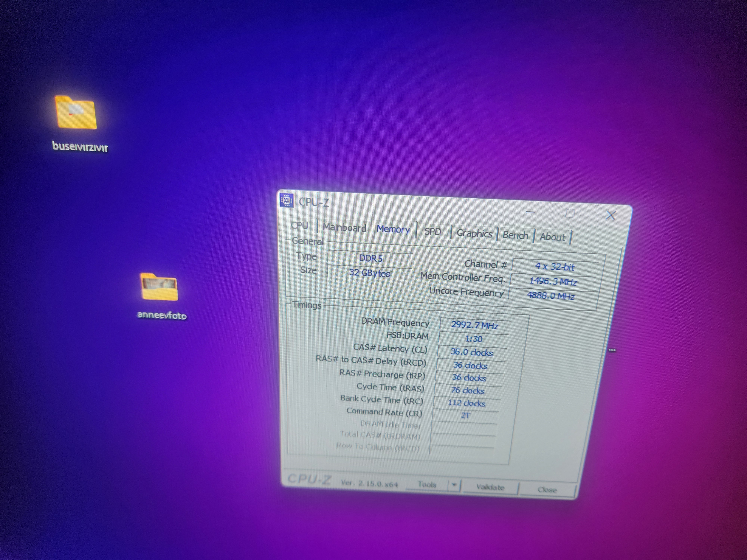This screenshot has height=560, width=747.
Task: Click the Close button at bottom
Action: [x=547, y=489]
